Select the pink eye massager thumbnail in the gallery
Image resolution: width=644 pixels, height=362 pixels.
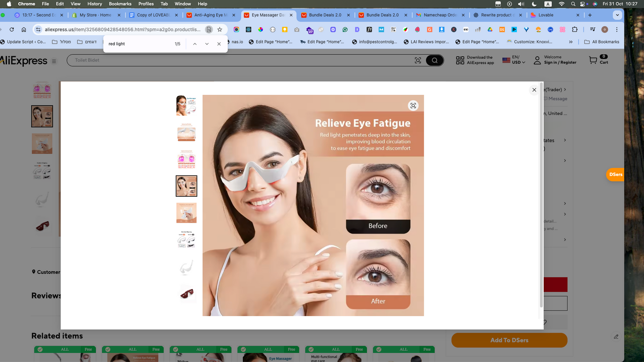[186, 159]
